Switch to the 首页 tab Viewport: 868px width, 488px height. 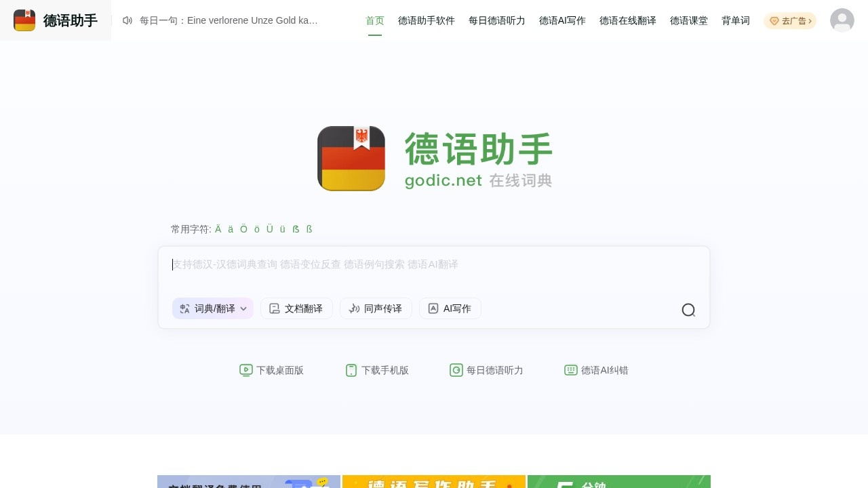point(374,20)
